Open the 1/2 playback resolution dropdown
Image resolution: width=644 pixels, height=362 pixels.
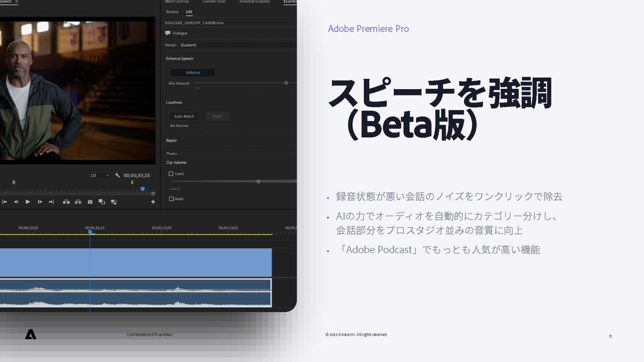(99, 175)
